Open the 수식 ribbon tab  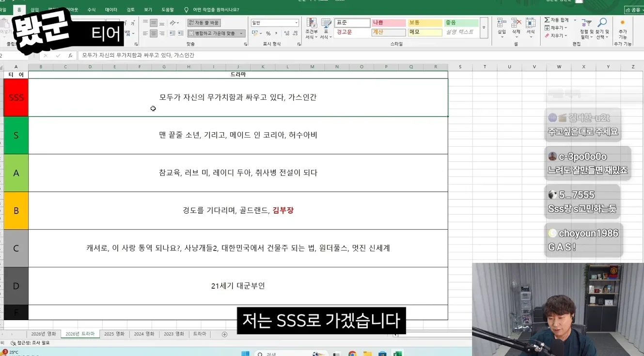[x=92, y=10]
